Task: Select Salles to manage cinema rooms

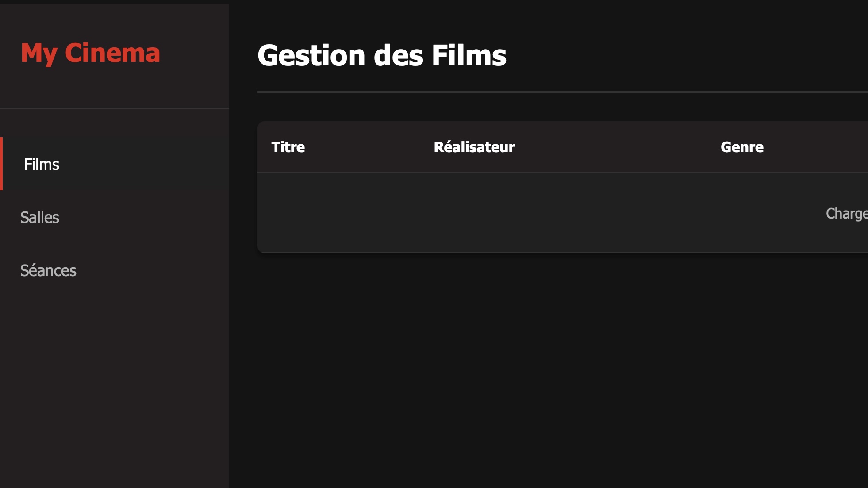Action: coord(39,217)
